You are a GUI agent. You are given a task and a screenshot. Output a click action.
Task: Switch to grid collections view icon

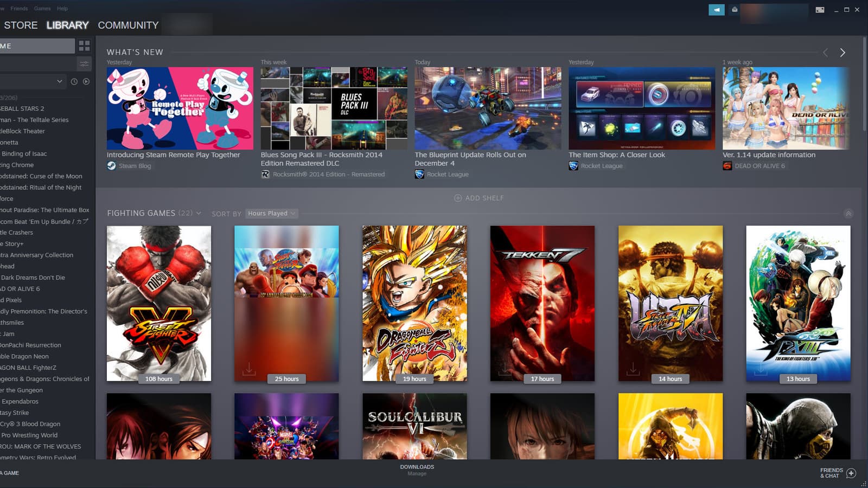tap(84, 46)
